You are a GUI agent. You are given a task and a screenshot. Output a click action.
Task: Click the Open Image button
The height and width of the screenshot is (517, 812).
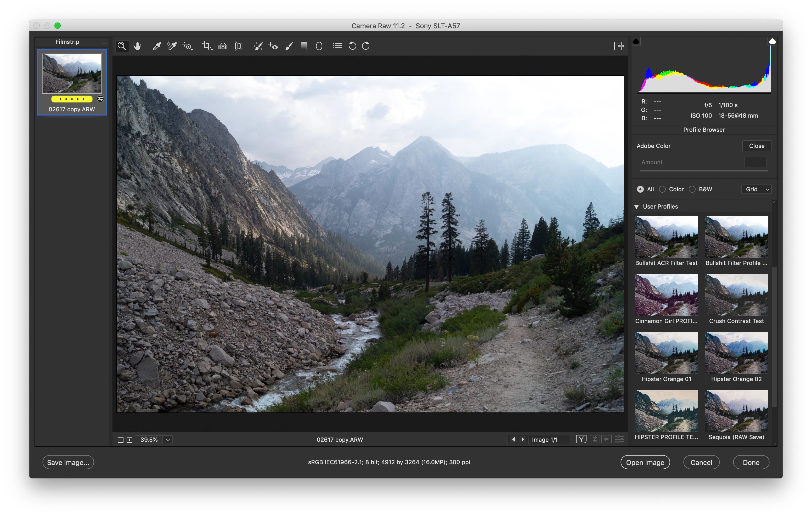(x=645, y=462)
